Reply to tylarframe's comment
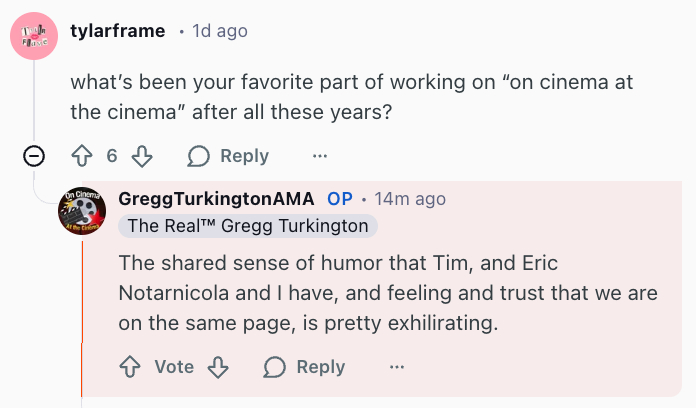This screenshot has width=696, height=408. tap(229, 156)
